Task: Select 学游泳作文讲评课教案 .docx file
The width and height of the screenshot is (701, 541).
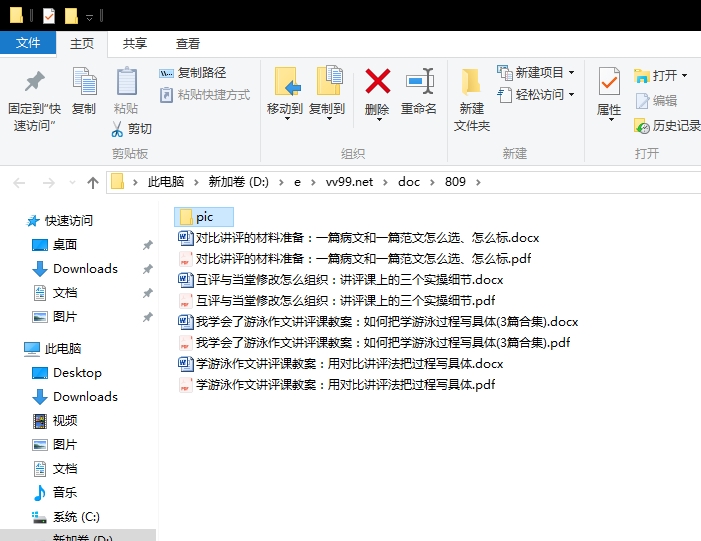Action: tap(341, 363)
